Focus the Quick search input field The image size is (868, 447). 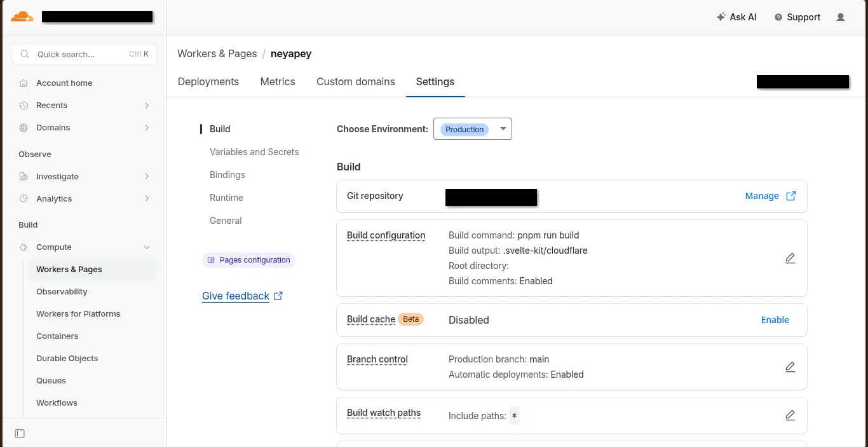(85, 54)
